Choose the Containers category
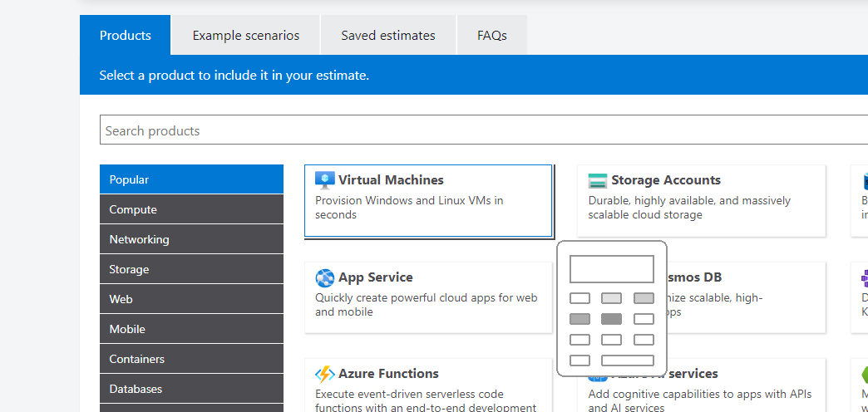868x412 pixels. [191, 358]
